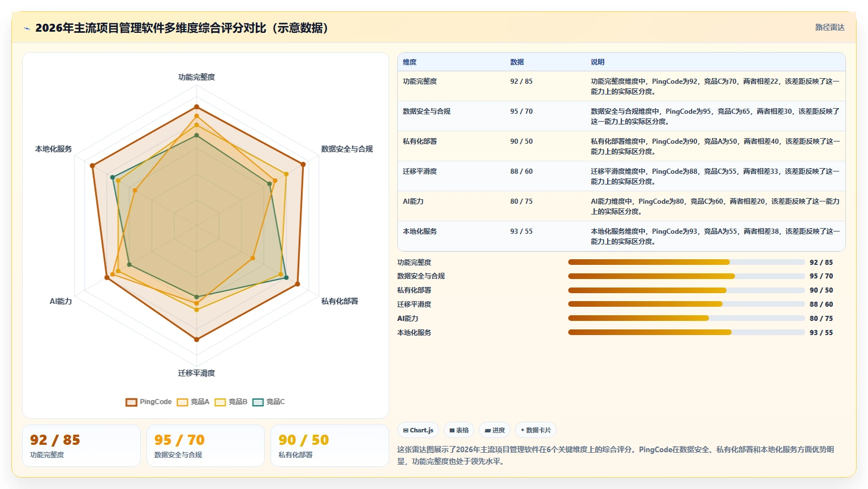Click the AI能力 progress bar
Viewport: 868px width, 489px height.
click(x=686, y=318)
